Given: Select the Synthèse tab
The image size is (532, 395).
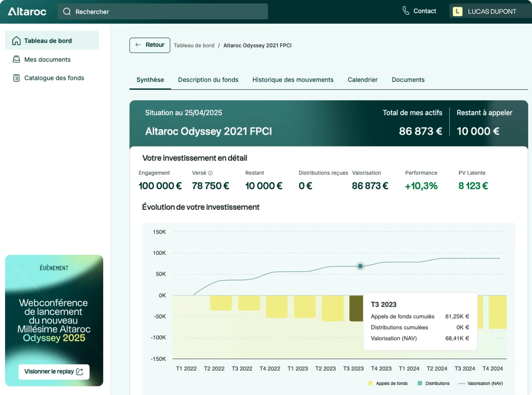Looking at the screenshot, I should pos(150,80).
